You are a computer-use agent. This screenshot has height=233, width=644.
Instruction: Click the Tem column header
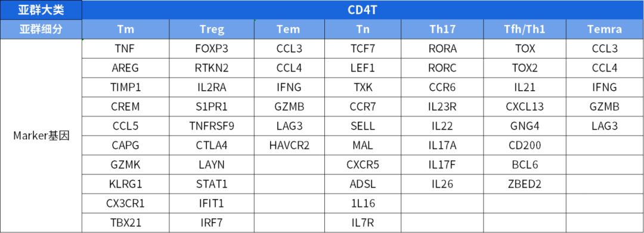click(290, 29)
